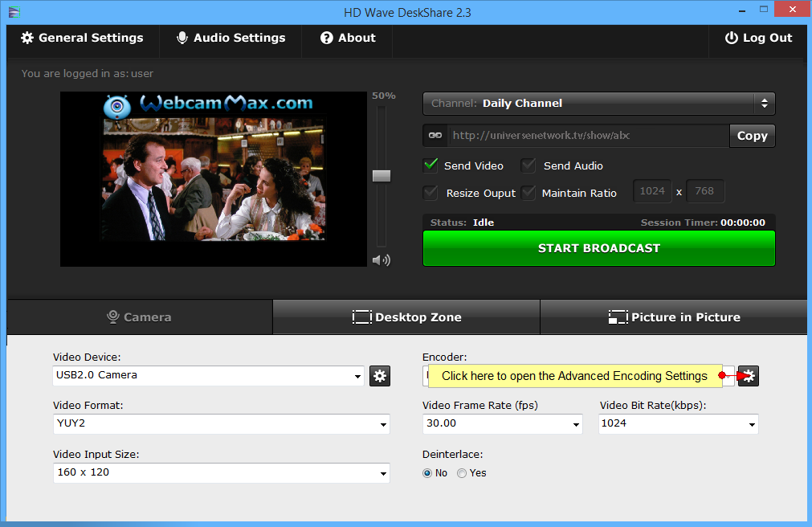Image resolution: width=812 pixels, height=527 pixels.
Task: Select Deinterlace No option
Action: (427, 473)
